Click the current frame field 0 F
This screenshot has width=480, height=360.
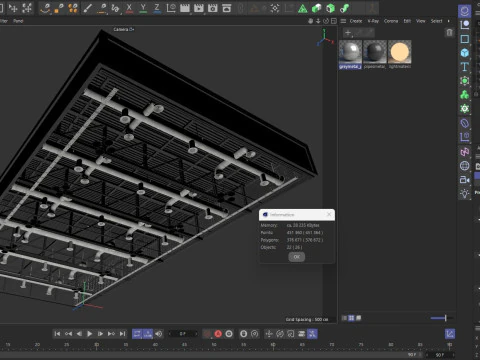[x=183, y=334]
